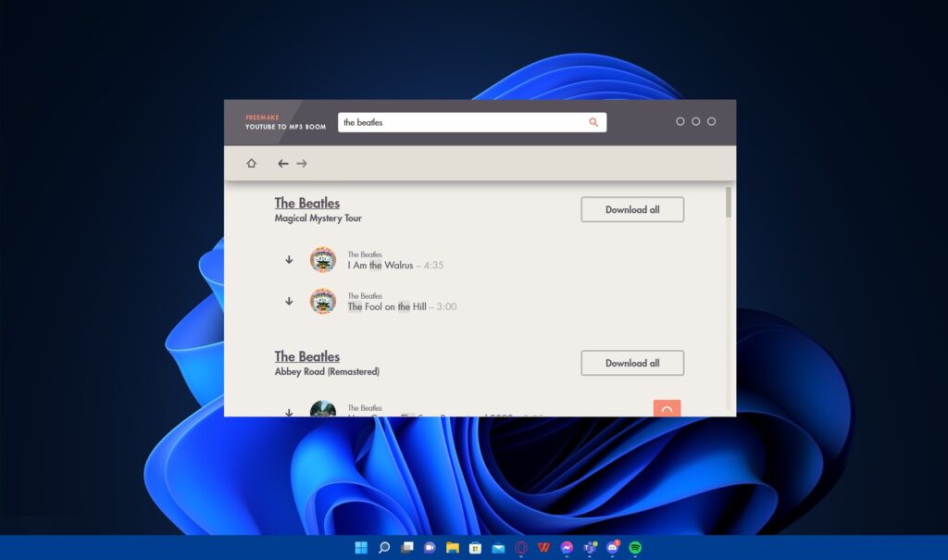Viewport: 948px width, 560px height.
Task: Open Spotify from the taskbar
Action: tap(635, 547)
